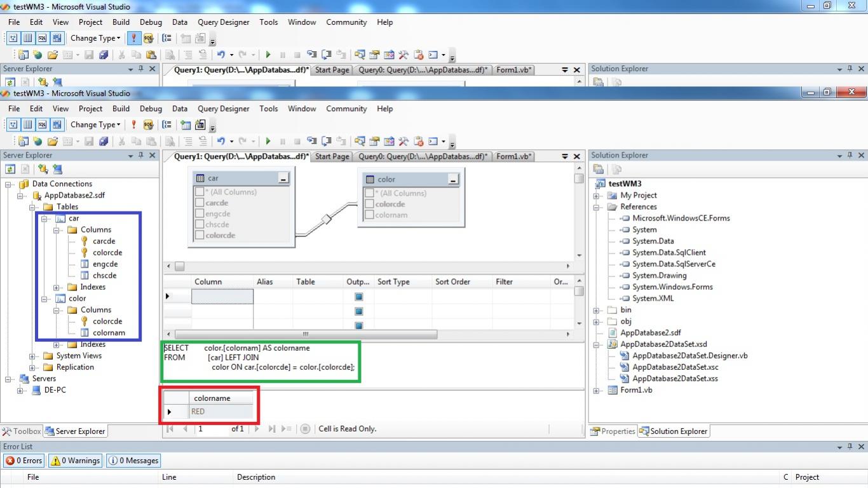Expand the DE-PC server node
This screenshot has height=488, width=868.
pos(21,390)
